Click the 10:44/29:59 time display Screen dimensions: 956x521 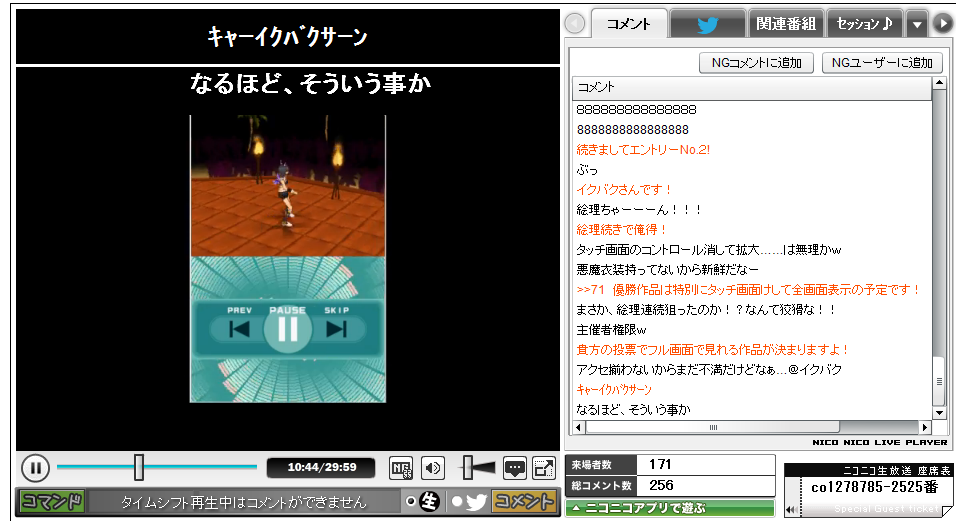(x=321, y=467)
